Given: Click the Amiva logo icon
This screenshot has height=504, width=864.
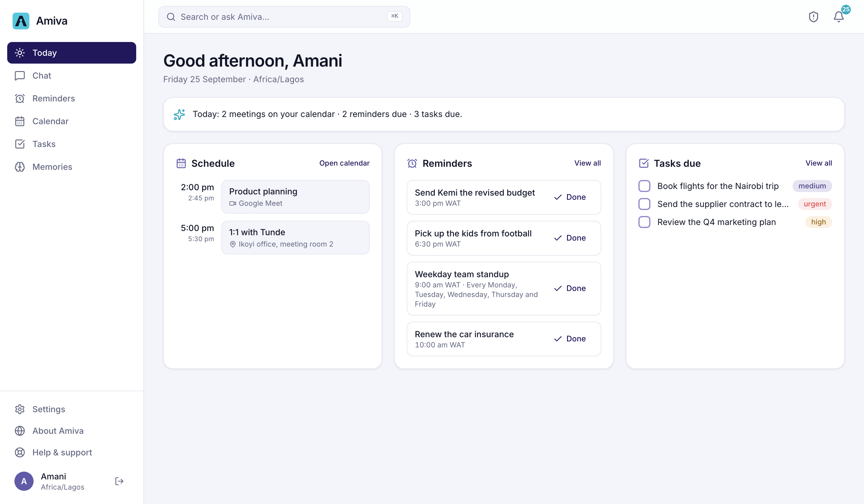Looking at the screenshot, I should 21,21.
